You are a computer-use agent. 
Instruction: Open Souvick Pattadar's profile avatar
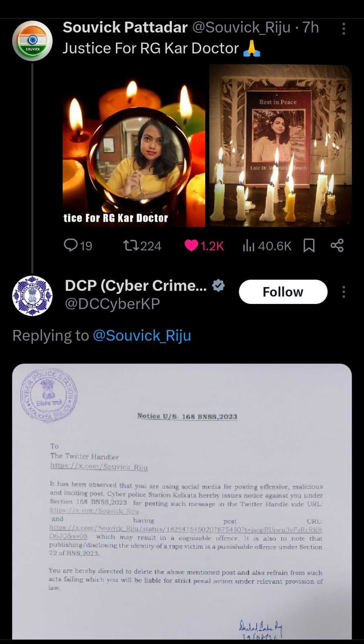pyautogui.click(x=33, y=40)
